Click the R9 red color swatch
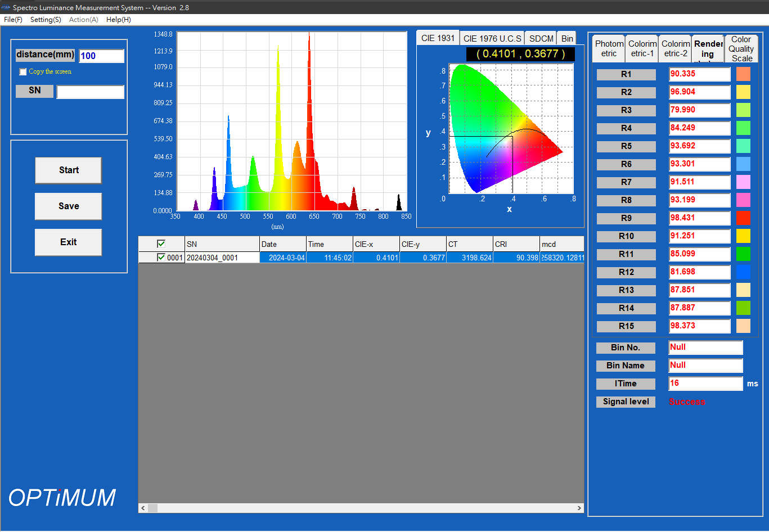Screen dimensions: 769x532 coord(743,218)
